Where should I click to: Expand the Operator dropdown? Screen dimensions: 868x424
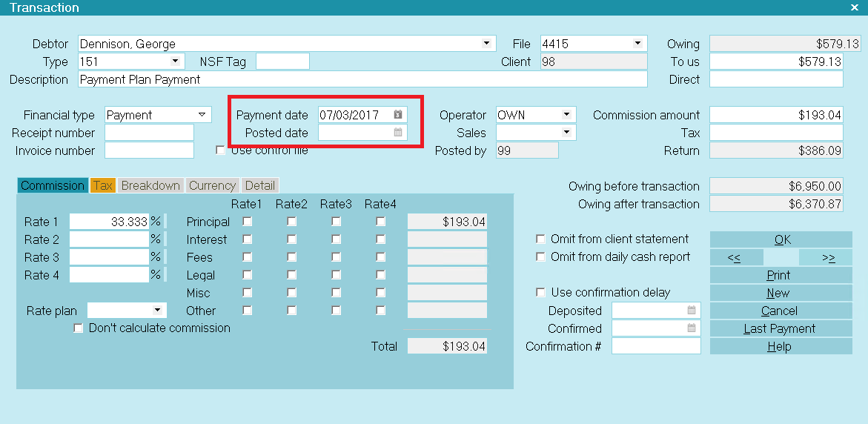(566, 115)
